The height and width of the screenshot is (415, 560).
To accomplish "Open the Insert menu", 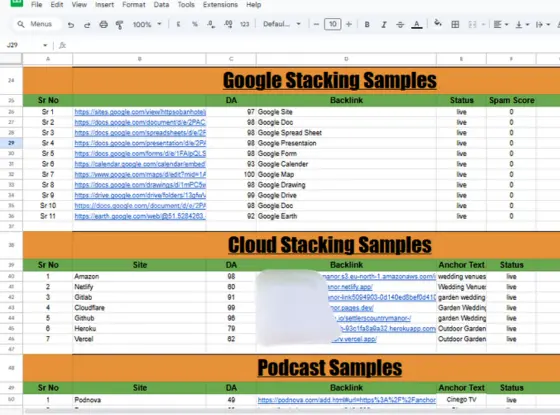I will coord(104,5).
